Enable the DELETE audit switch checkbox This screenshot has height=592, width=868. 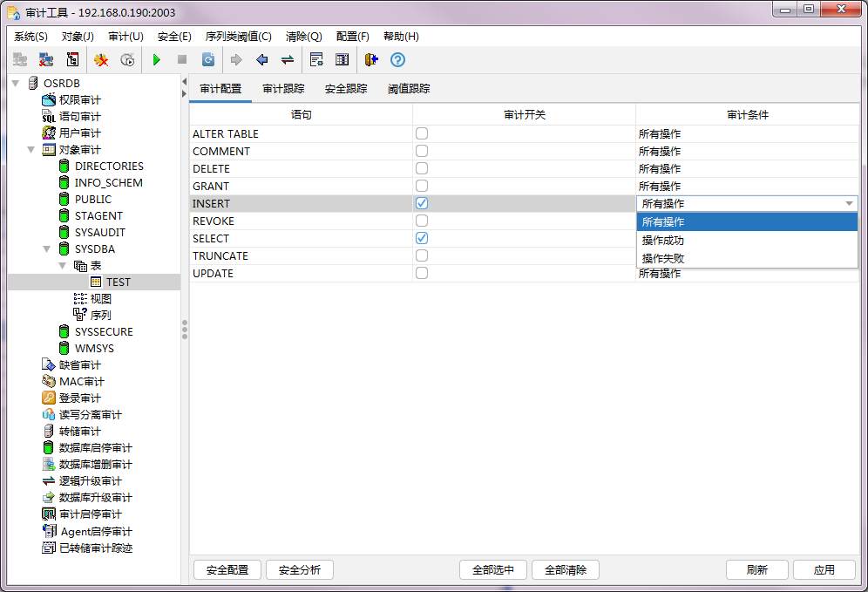(x=422, y=168)
